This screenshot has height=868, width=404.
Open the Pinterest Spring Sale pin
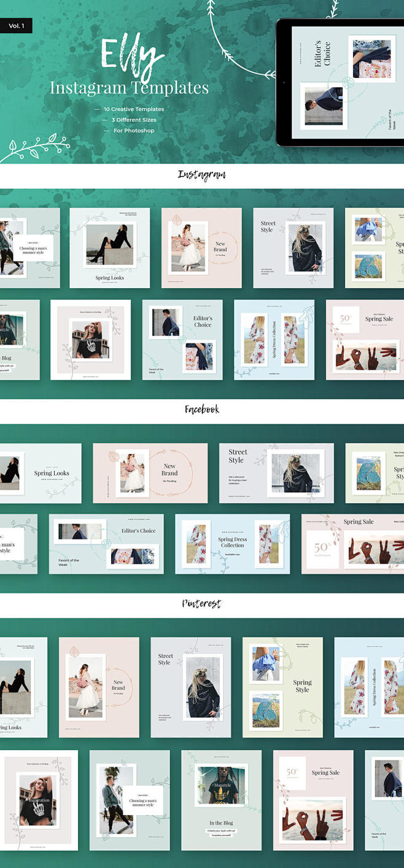pos(313,800)
